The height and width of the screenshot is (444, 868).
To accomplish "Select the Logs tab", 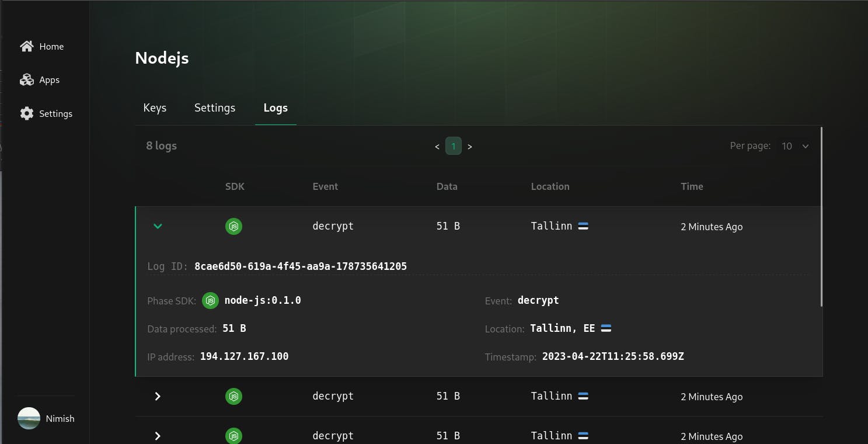I will (276, 108).
